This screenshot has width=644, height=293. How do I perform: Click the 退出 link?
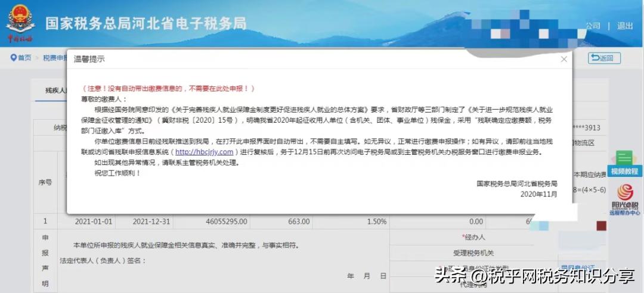point(625,26)
